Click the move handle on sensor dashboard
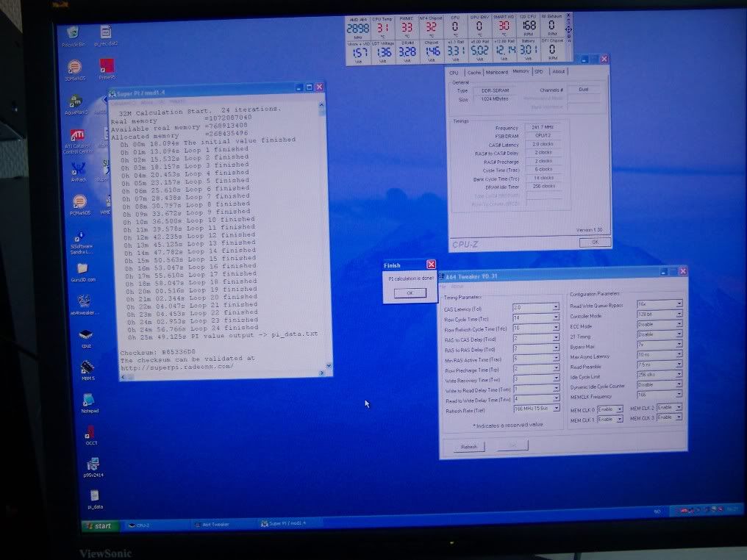This screenshot has width=747, height=560. click(568, 29)
